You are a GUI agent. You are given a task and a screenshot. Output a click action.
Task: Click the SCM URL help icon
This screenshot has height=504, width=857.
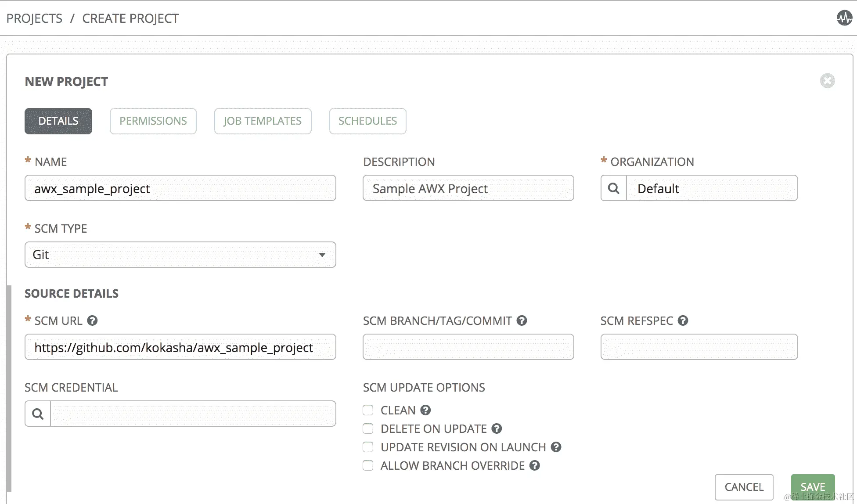click(92, 320)
